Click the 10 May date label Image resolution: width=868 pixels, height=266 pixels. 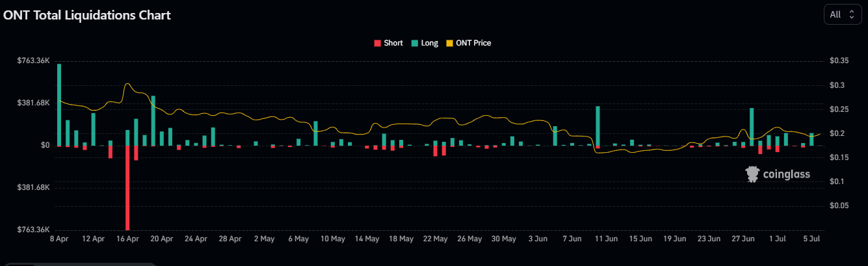[x=332, y=239]
